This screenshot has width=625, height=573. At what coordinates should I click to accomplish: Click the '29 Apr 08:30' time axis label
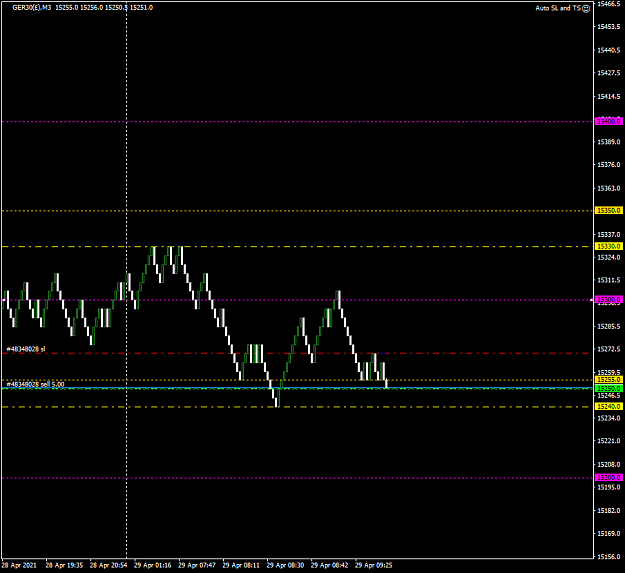point(285,565)
